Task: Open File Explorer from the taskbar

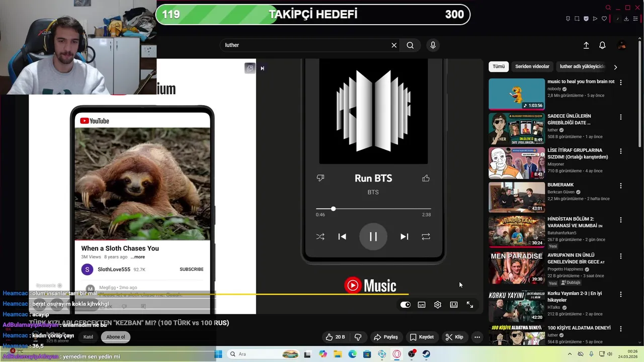Action: 338,354
